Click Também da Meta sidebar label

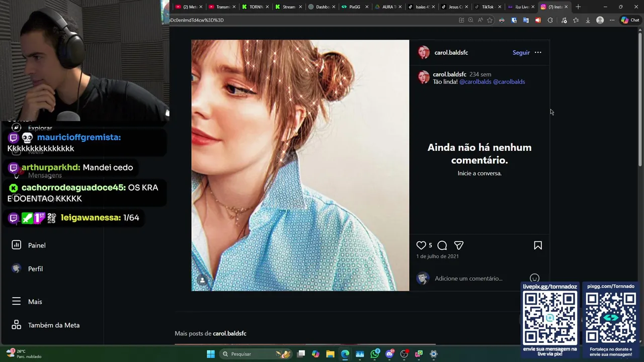click(54, 325)
